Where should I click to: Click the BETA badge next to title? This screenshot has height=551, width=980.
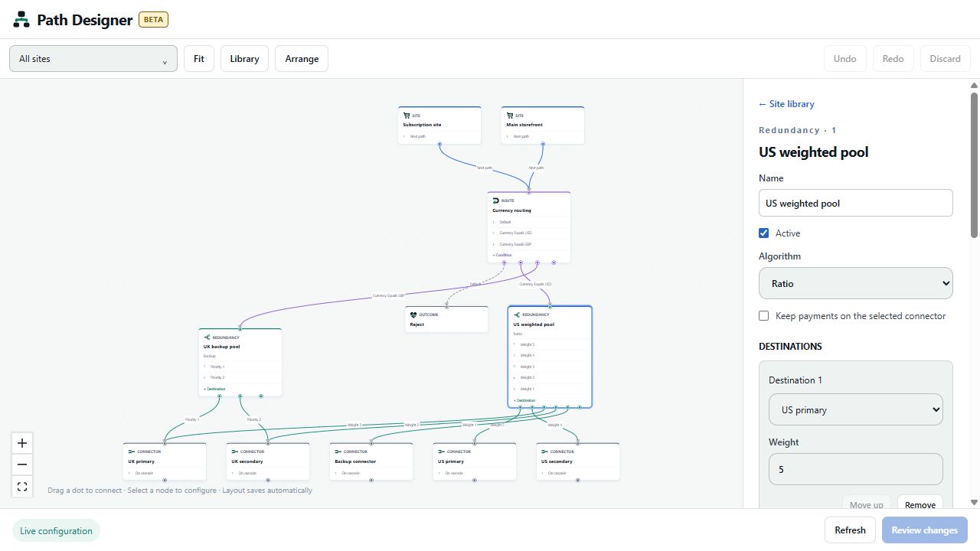tap(153, 20)
